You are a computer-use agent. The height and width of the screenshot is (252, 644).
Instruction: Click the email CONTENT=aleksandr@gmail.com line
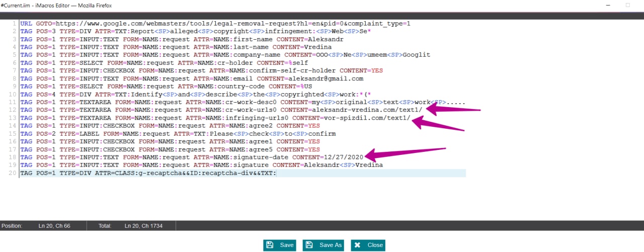click(x=192, y=78)
